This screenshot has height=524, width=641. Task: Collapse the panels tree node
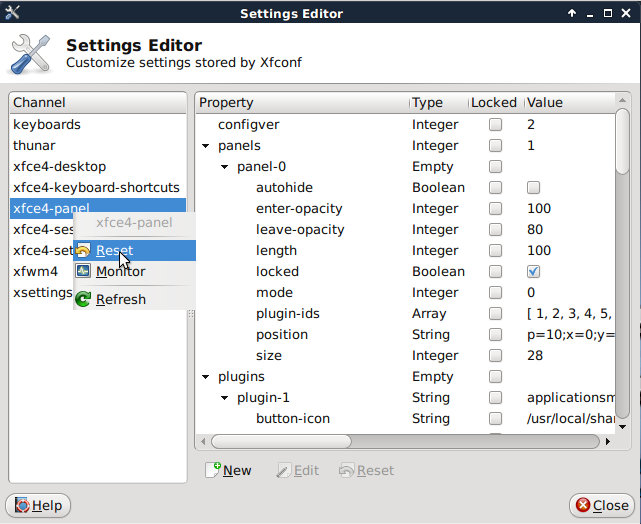tap(206, 146)
